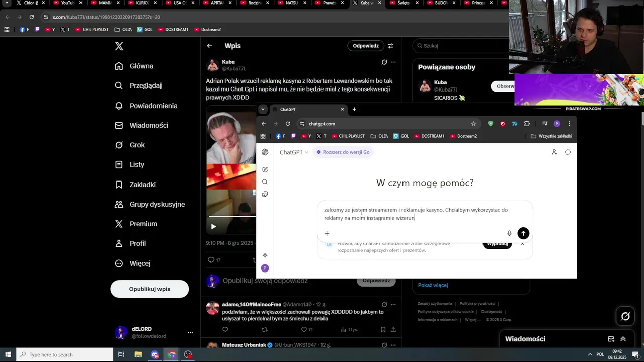Click the ChatGPT temporary chat icon
Image resolution: width=644 pixels, height=362 pixels.
(568, 152)
